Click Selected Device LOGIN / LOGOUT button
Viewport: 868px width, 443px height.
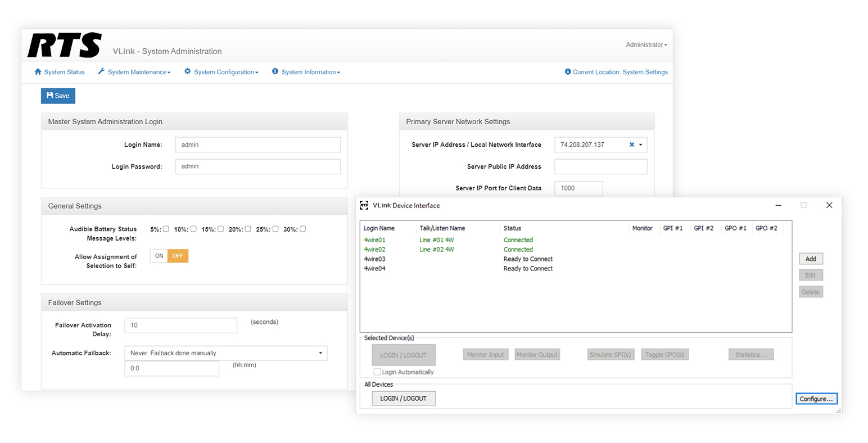(x=404, y=355)
